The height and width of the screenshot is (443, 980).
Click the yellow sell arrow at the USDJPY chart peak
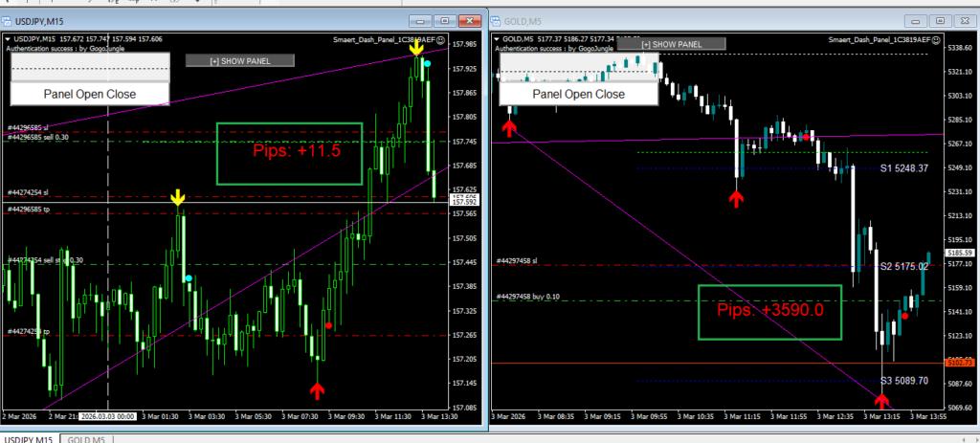(x=416, y=48)
